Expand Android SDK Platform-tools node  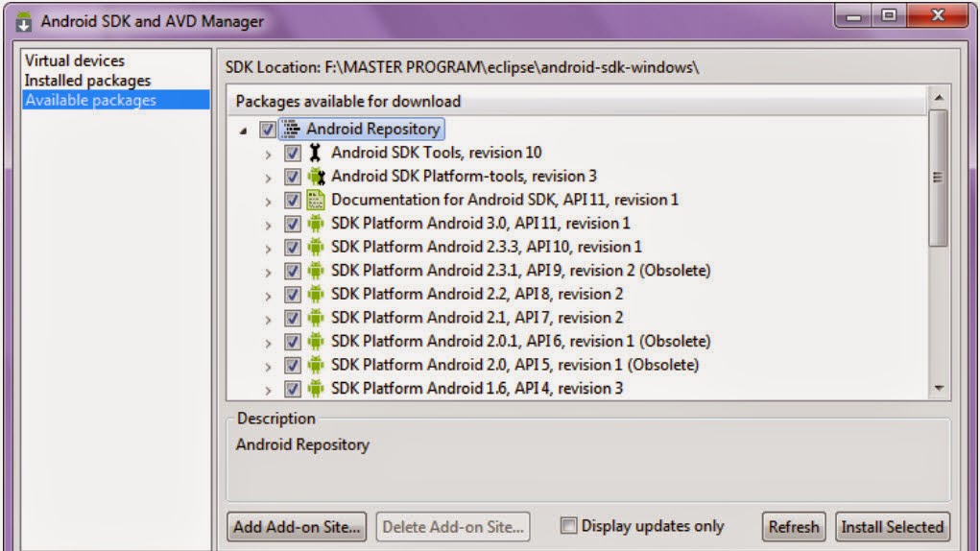coord(268,178)
